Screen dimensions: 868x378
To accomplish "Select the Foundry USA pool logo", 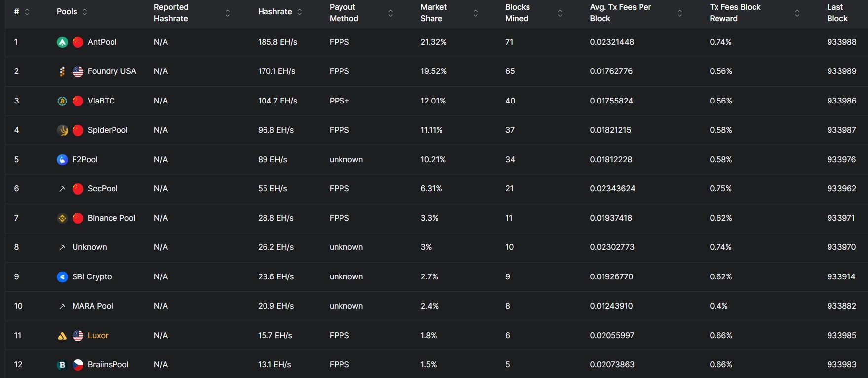I will [61, 71].
